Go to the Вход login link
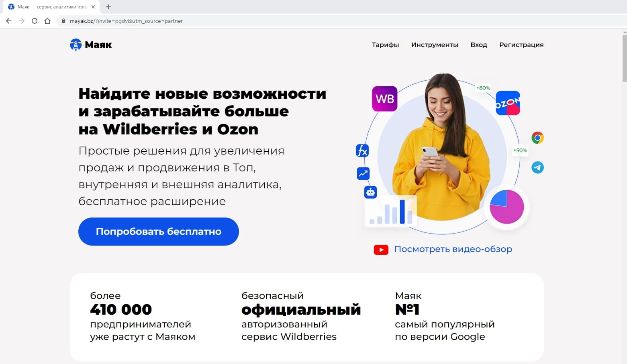The image size is (627, 364). [479, 45]
